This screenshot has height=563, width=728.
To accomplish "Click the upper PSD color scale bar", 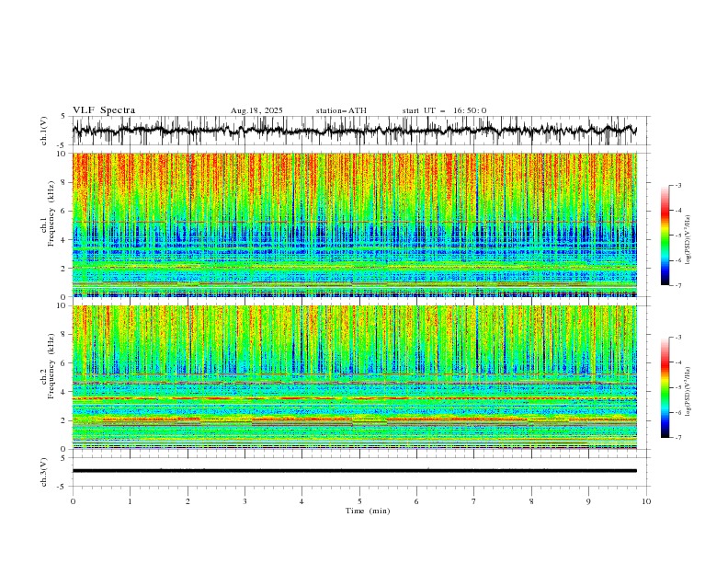I will point(665,236).
